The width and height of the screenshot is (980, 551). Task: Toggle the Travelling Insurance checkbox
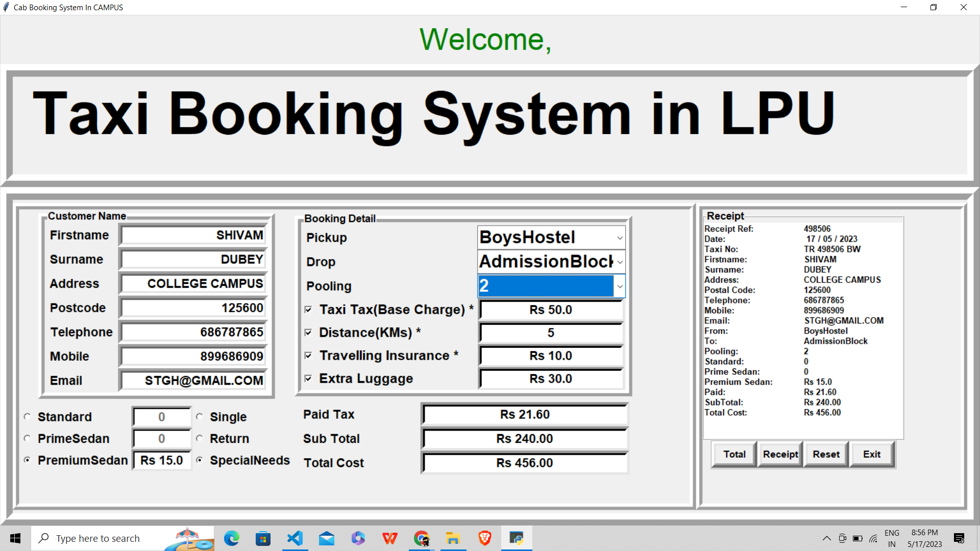click(308, 355)
